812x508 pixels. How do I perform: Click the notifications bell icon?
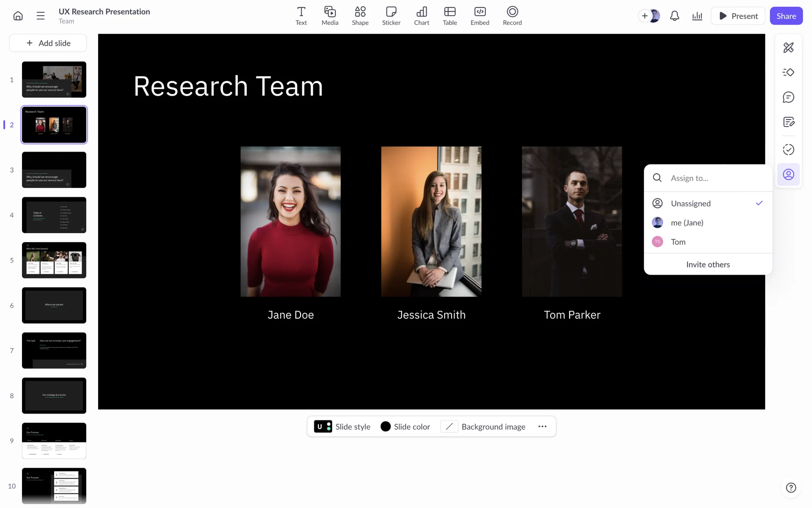675,16
